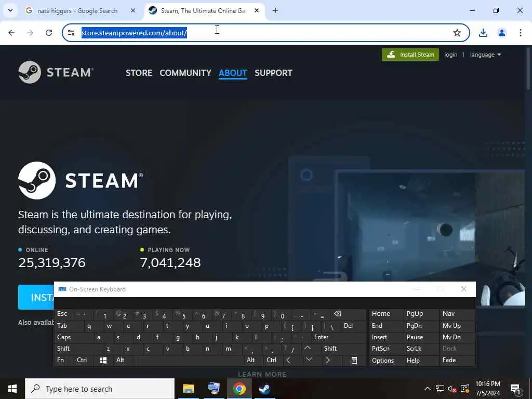The height and width of the screenshot is (399, 532).
Task: Click the Steam logo in header
Action: click(x=56, y=72)
